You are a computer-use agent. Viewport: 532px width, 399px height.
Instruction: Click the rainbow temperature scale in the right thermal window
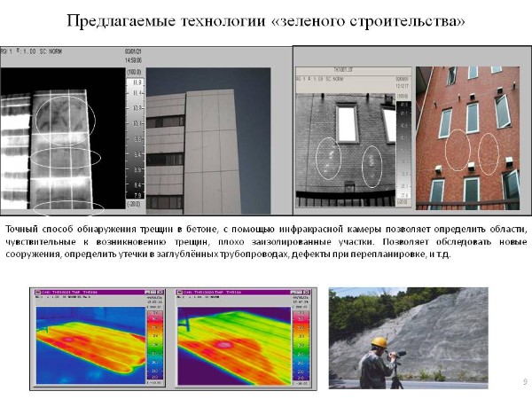301,346
